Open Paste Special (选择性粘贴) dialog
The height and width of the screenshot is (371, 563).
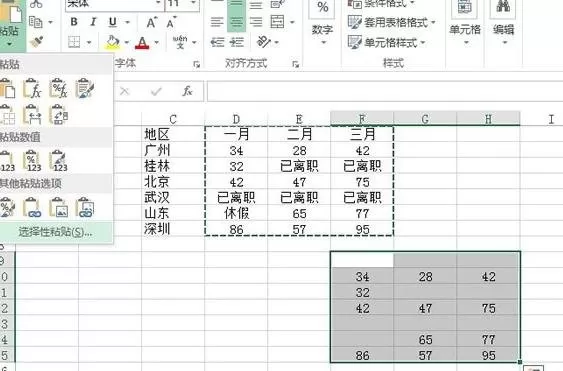click(56, 232)
